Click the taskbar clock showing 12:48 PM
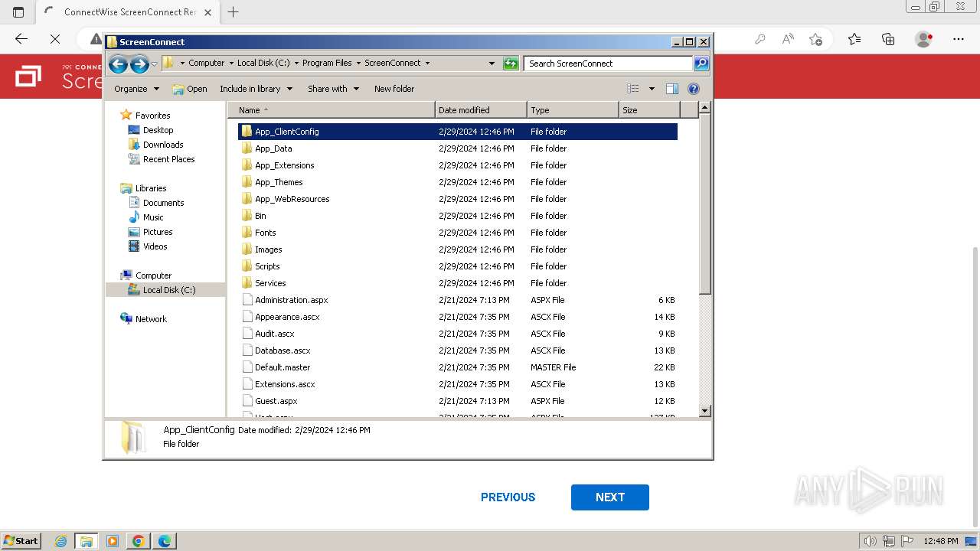Screen dimensions: 980x551 [940, 541]
